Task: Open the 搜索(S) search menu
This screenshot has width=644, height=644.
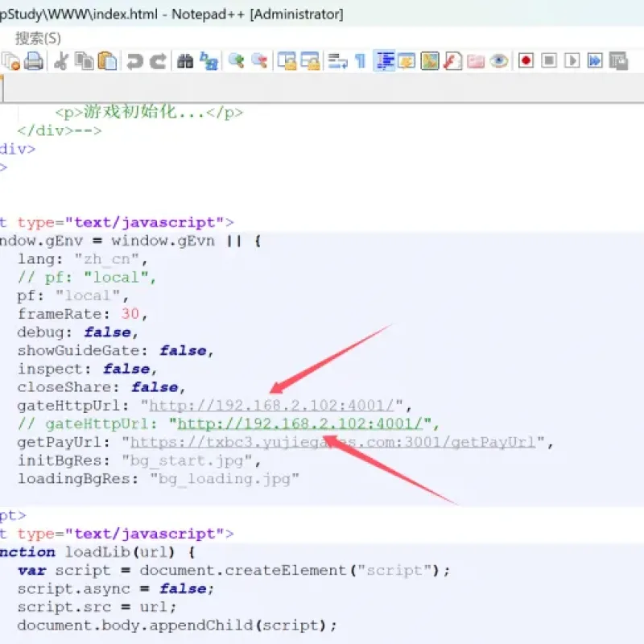Action: [38, 39]
